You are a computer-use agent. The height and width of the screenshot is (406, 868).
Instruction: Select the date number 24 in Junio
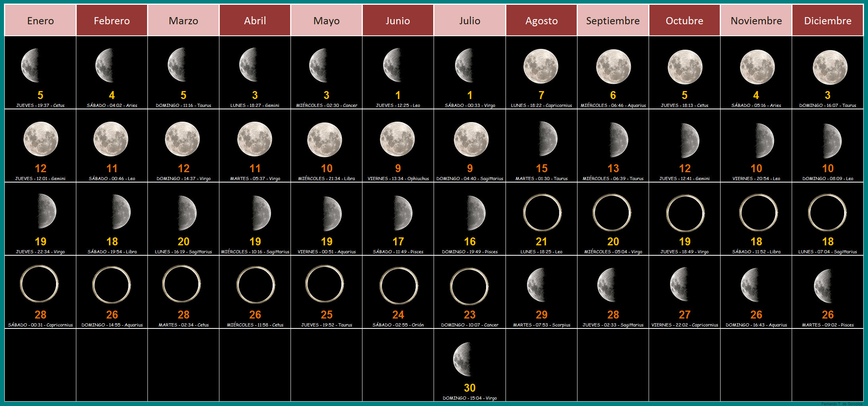pos(398,315)
